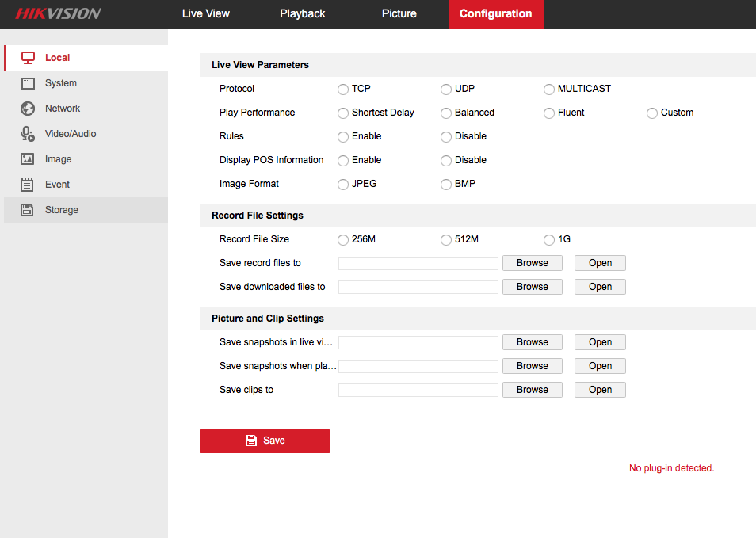
Task: Open the save clips folder
Action: [x=600, y=390]
